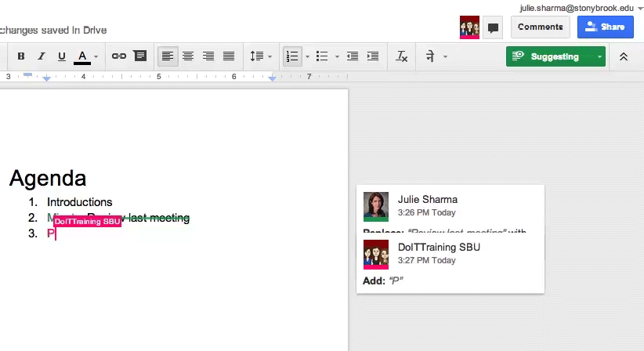644x351 pixels.
Task: Click the left indent marker on the ruler
Action: 47,78
